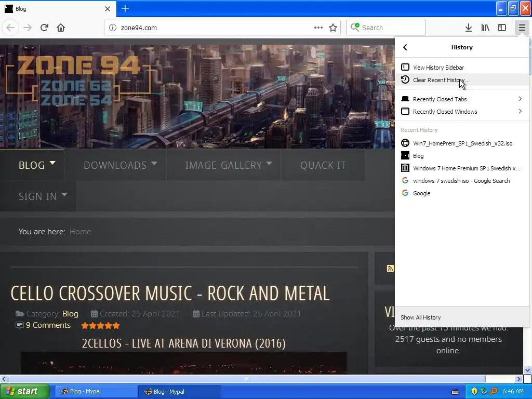The width and height of the screenshot is (532, 399).
Task: Open the SIGN IN dropdown
Action: pos(37,196)
